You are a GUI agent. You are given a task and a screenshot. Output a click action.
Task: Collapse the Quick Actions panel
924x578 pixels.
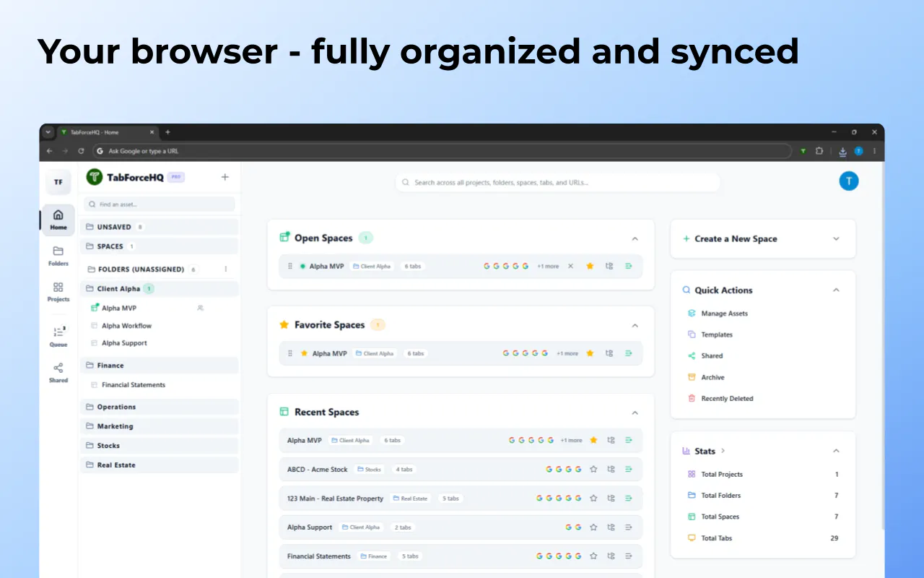click(836, 290)
